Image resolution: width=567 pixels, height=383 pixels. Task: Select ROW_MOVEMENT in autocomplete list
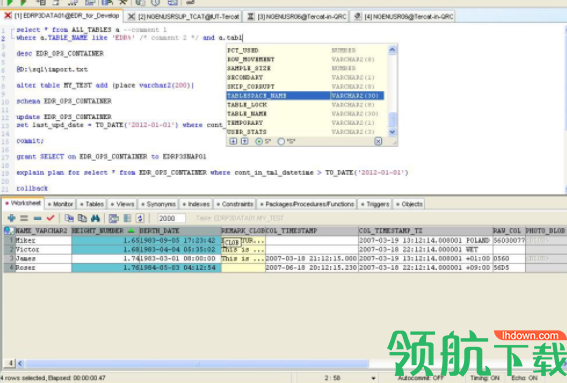click(305, 59)
